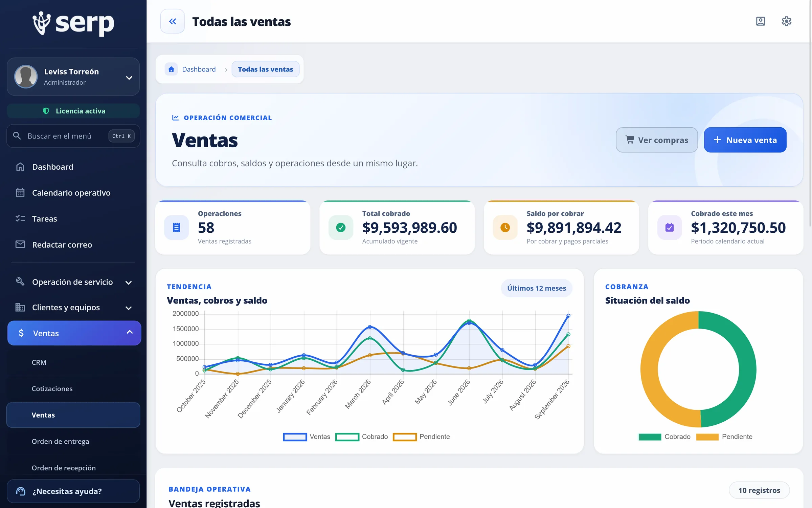Click the Últimos 12 meses badge
Screen dimensions: 812x508
click(x=537, y=288)
